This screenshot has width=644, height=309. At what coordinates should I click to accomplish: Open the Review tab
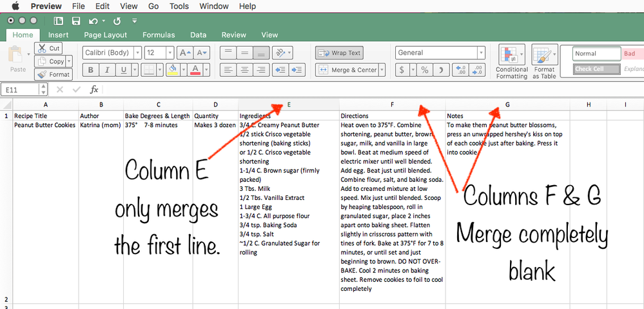[234, 35]
